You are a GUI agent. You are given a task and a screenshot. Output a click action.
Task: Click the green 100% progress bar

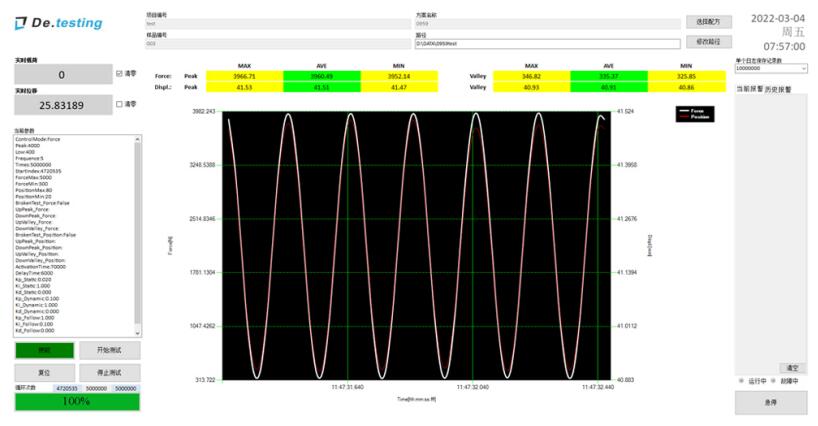click(77, 401)
